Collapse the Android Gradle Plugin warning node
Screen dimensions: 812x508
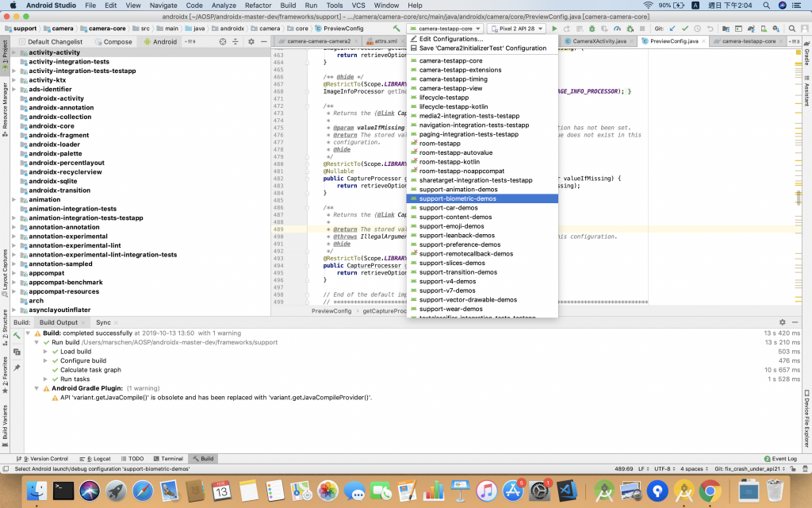(36, 388)
